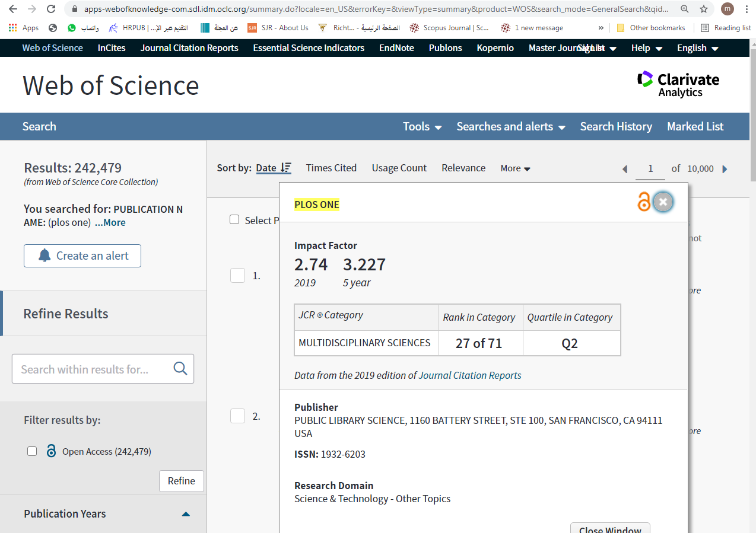Sort results by Relevance
This screenshot has width=756, height=533.
(x=463, y=168)
